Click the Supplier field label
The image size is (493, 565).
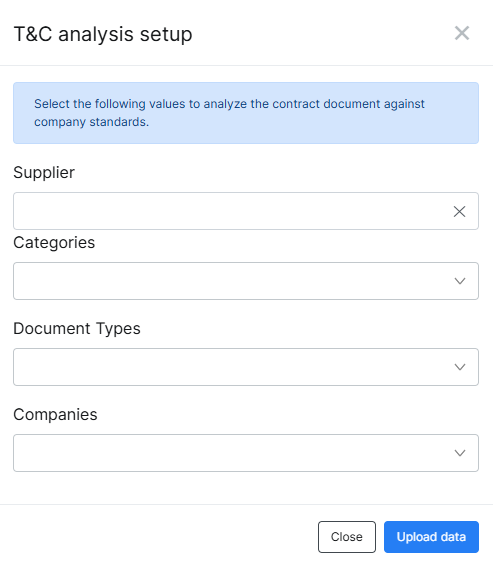pyautogui.click(x=44, y=173)
